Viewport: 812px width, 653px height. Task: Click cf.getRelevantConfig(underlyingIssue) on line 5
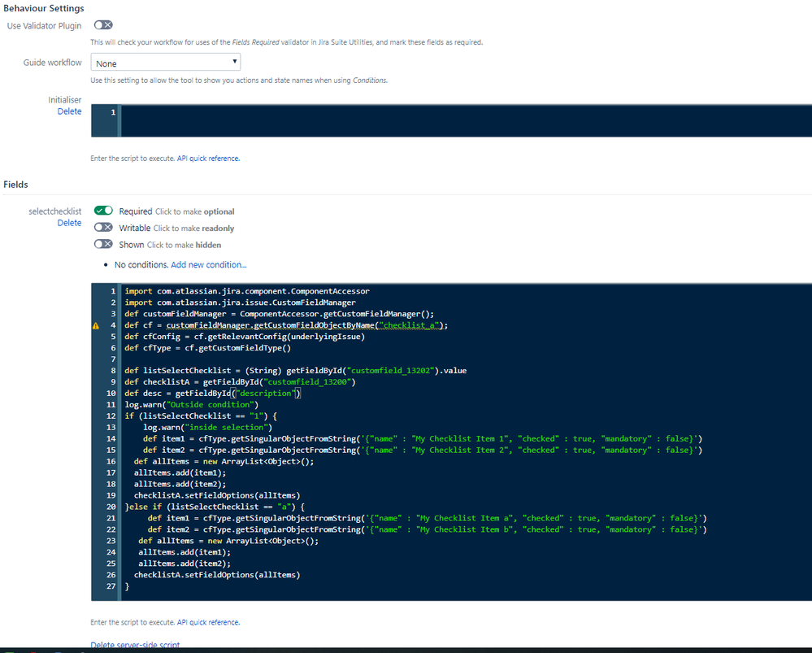click(279, 337)
